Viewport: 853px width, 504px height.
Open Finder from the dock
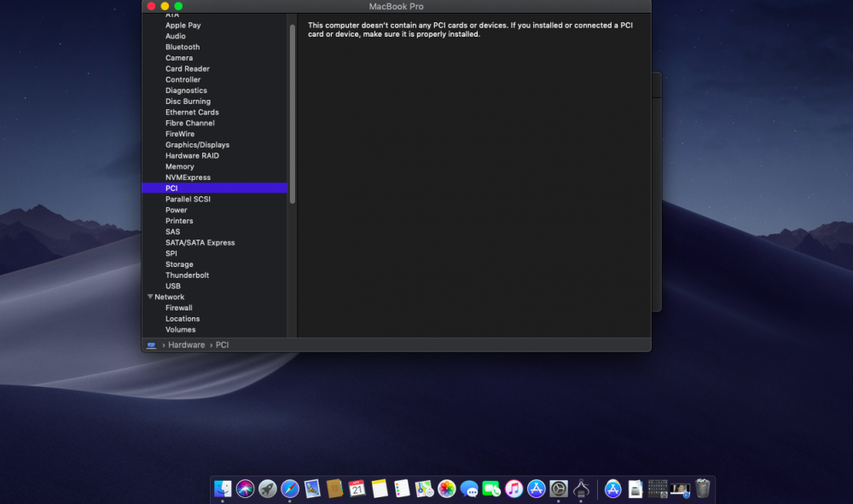pos(223,489)
